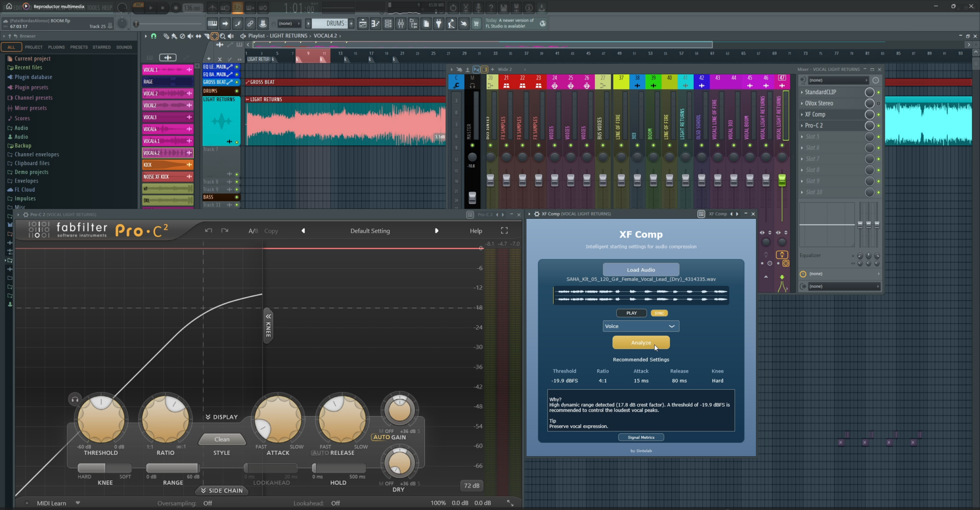This screenshot has height=510, width=980.
Task: Select the Draw pencil tool in Playlist
Action: 166,36
